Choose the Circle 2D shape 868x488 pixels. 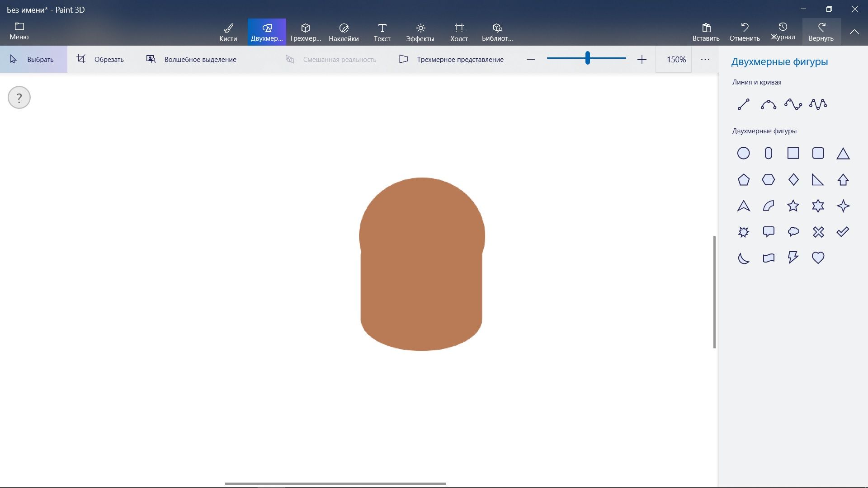click(743, 153)
